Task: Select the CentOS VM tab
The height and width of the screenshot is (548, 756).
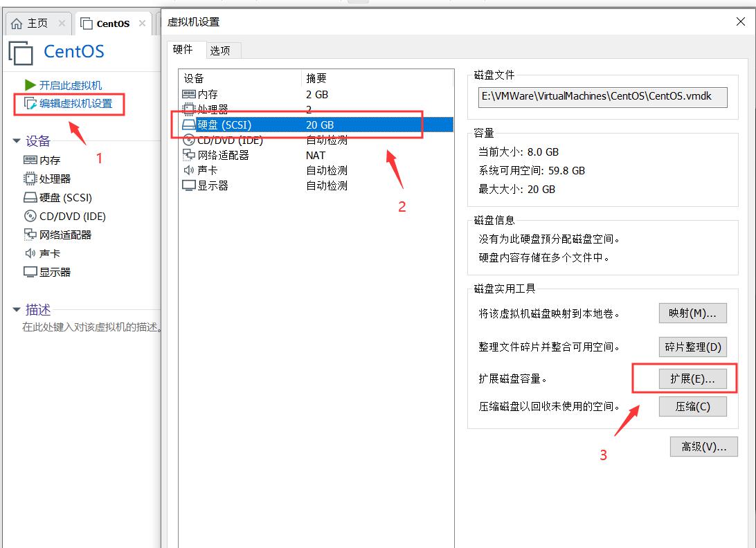Action: point(114,24)
